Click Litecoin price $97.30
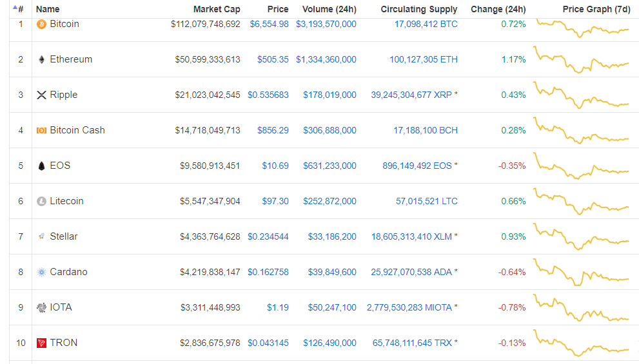The height and width of the screenshot is (364, 639). (x=275, y=202)
